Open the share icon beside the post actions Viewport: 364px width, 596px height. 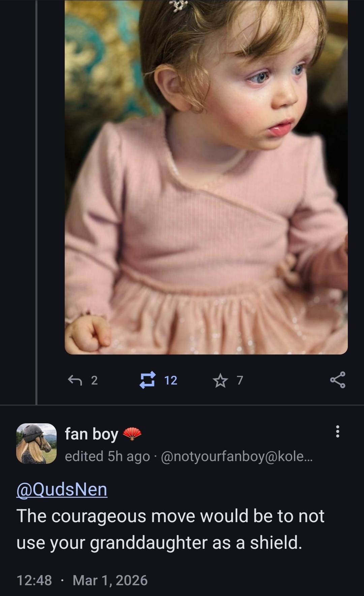coord(337,380)
